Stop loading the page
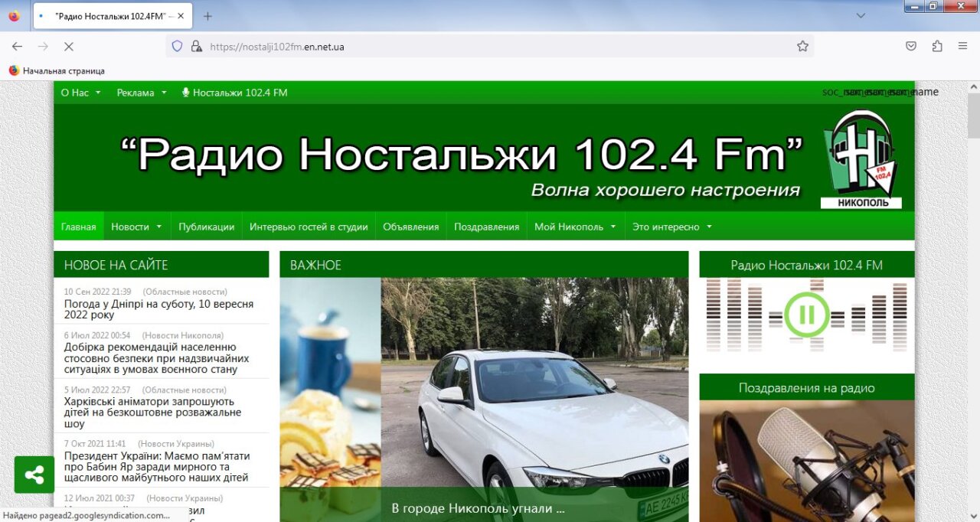This screenshot has width=980, height=522. (x=68, y=47)
